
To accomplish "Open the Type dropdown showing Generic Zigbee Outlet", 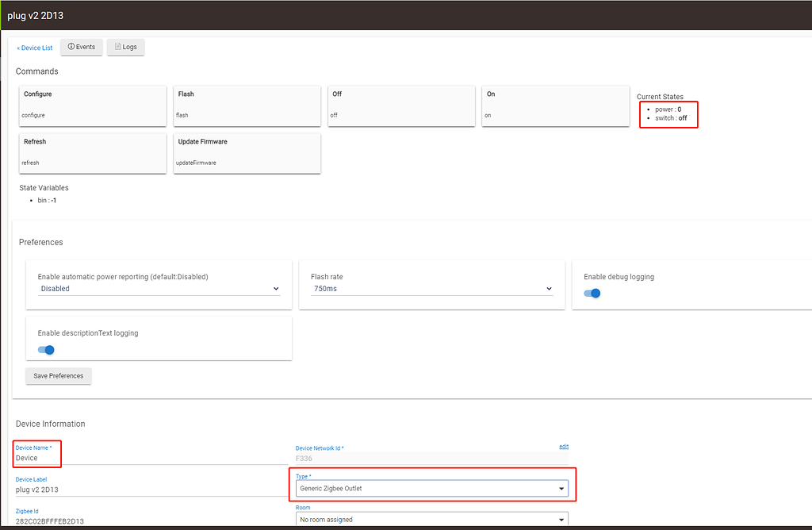I will [x=433, y=488].
